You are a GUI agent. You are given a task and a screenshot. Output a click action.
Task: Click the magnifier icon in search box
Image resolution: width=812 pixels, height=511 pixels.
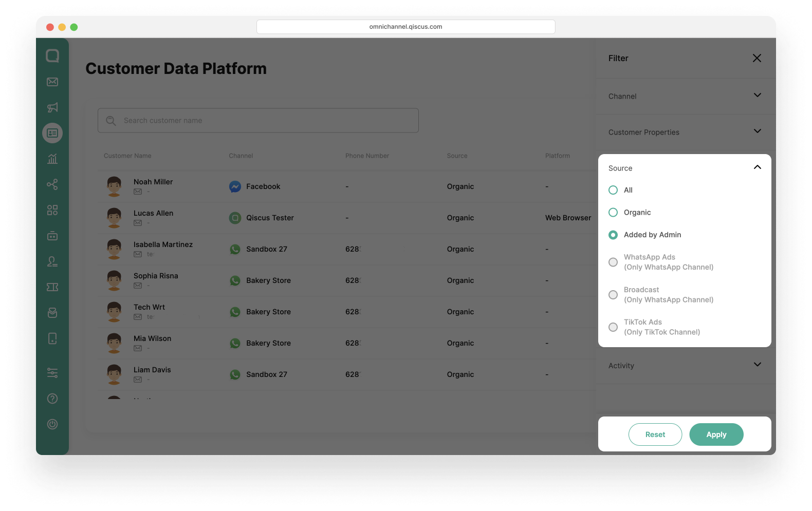[111, 121]
